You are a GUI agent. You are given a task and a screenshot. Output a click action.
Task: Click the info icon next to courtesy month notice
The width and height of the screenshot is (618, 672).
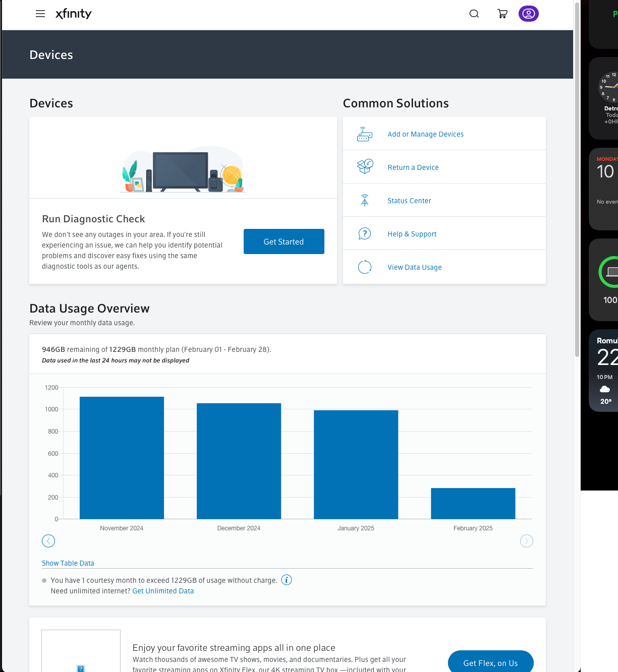coord(287,580)
